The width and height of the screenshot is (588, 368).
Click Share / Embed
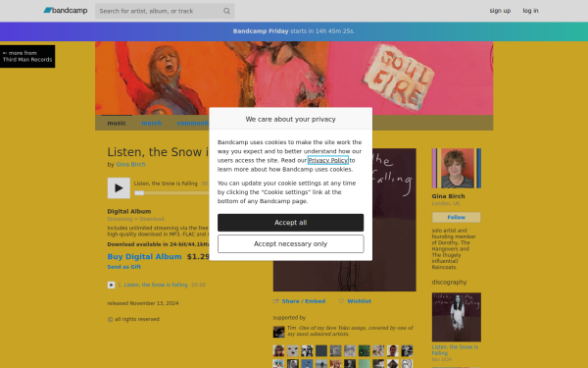click(304, 301)
